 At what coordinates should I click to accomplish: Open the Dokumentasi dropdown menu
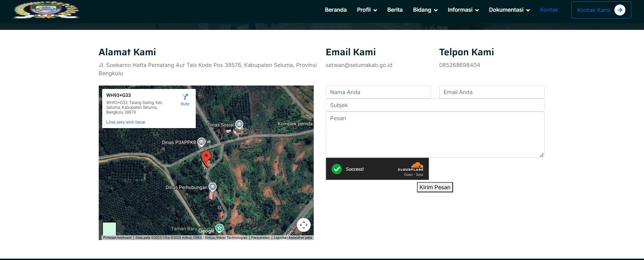point(509,10)
